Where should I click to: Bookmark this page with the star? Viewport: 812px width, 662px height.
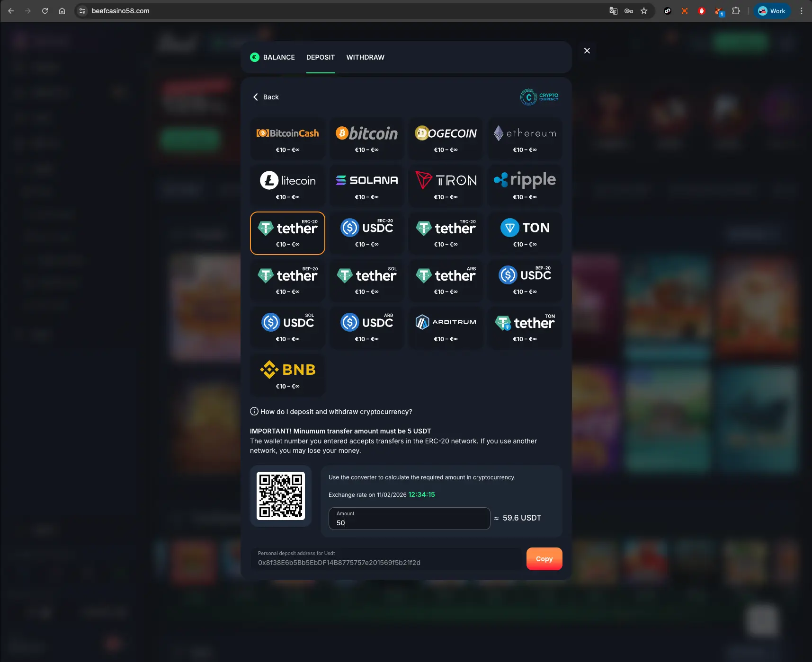click(x=644, y=11)
